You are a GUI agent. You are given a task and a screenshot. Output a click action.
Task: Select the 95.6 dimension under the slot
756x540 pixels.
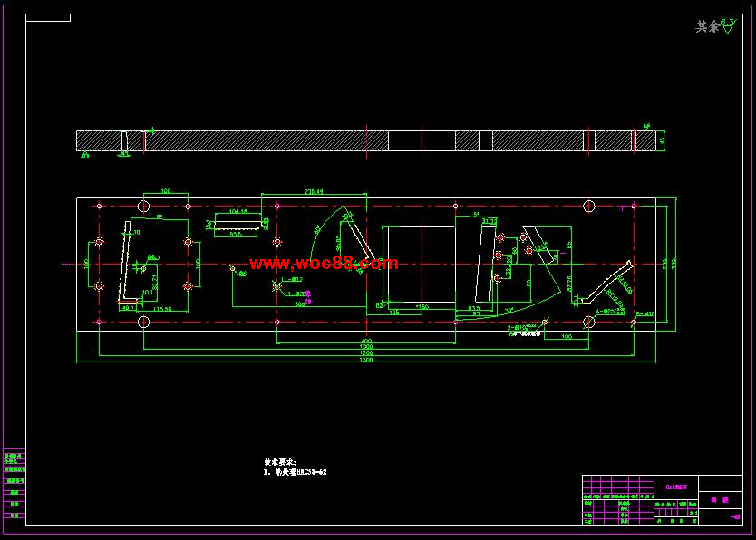236,235
